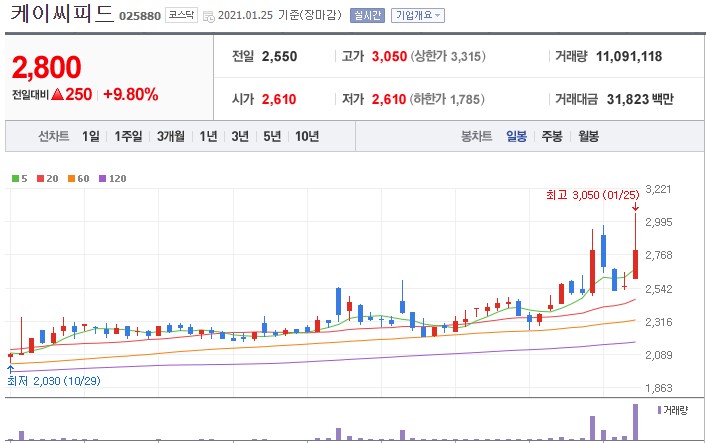This screenshot has height=443, width=706.
Task: Click the +9.80% change rate
Action: pos(131,94)
